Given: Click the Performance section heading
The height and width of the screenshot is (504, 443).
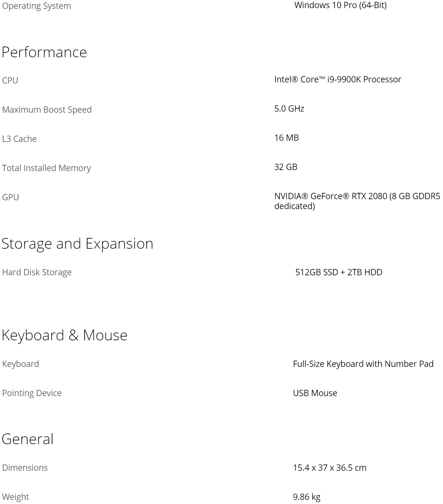Looking at the screenshot, I should click(44, 52).
